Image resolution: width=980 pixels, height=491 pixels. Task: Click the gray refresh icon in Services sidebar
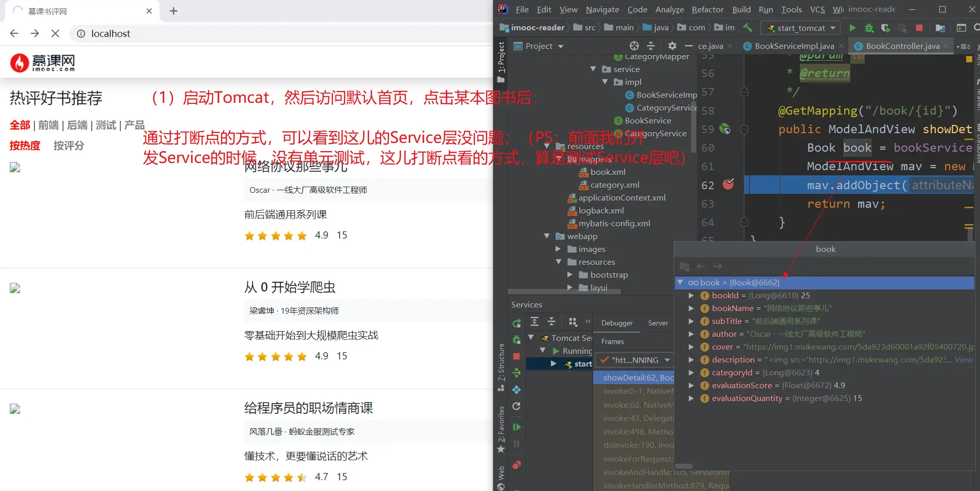(516, 406)
